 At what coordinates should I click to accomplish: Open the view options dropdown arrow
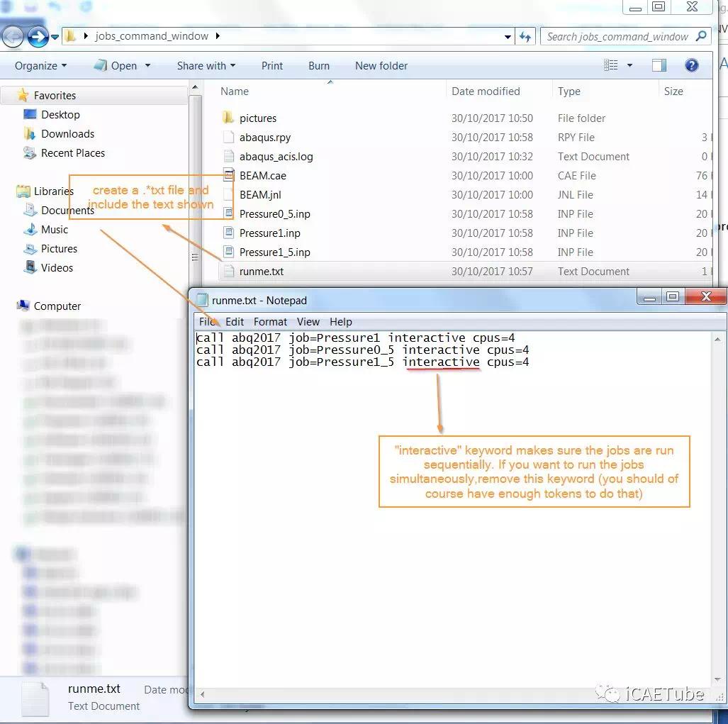(x=630, y=65)
